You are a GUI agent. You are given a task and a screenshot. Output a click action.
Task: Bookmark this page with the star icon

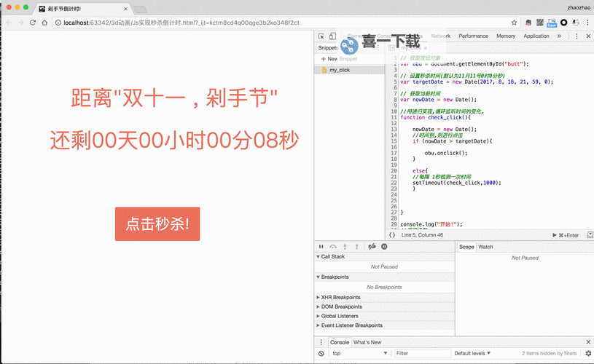click(x=514, y=23)
